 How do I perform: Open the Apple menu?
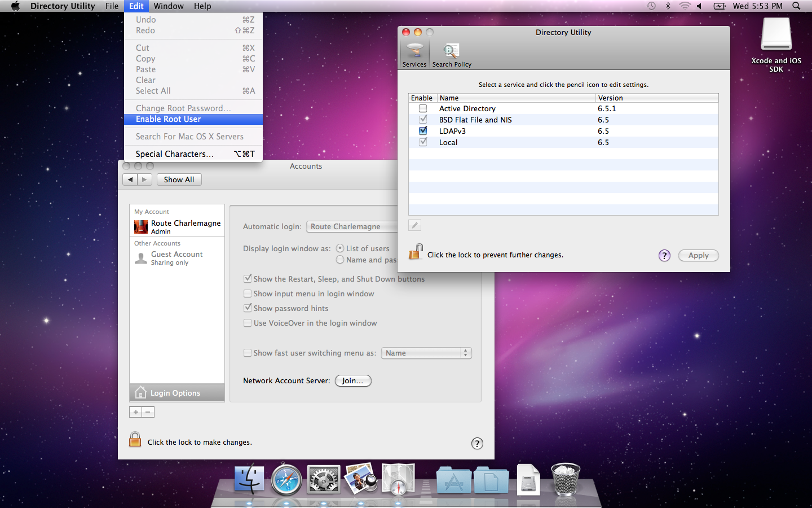(x=15, y=6)
